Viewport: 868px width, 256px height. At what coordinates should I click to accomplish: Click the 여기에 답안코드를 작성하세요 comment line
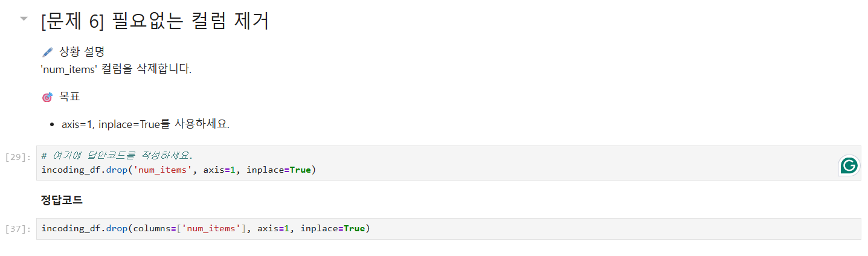click(117, 156)
